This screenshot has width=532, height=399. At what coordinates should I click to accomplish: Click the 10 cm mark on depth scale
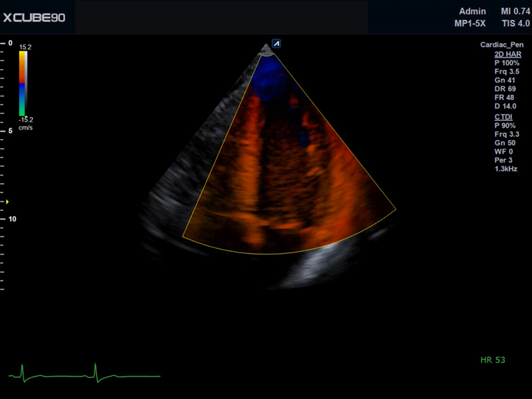point(12,219)
